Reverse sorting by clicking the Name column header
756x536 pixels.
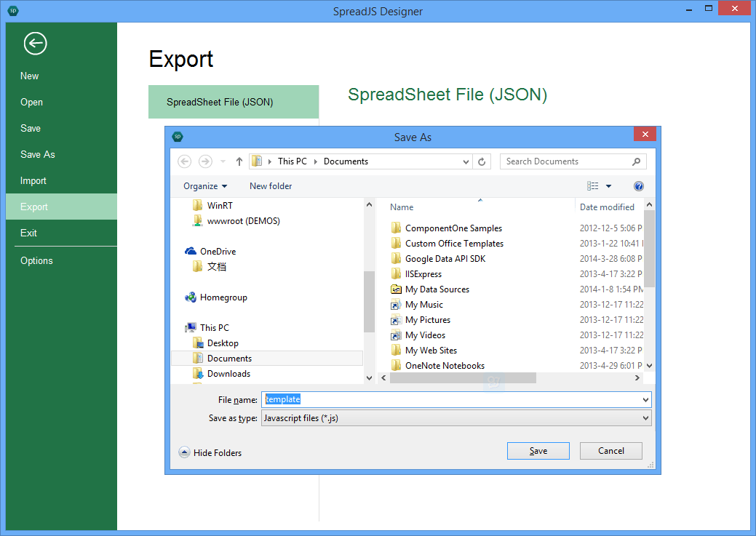(401, 207)
